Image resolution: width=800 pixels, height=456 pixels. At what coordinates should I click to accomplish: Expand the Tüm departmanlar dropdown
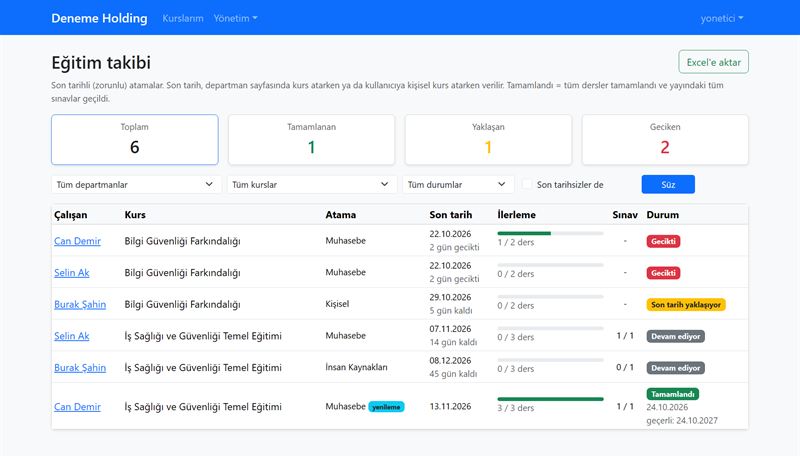tap(135, 185)
